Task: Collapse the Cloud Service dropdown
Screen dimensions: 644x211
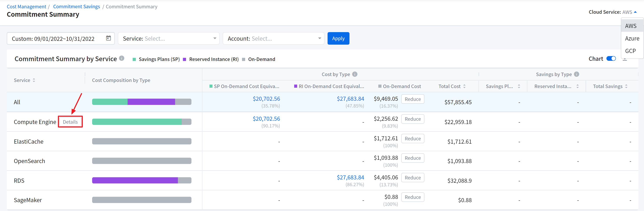Action: coord(635,12)
